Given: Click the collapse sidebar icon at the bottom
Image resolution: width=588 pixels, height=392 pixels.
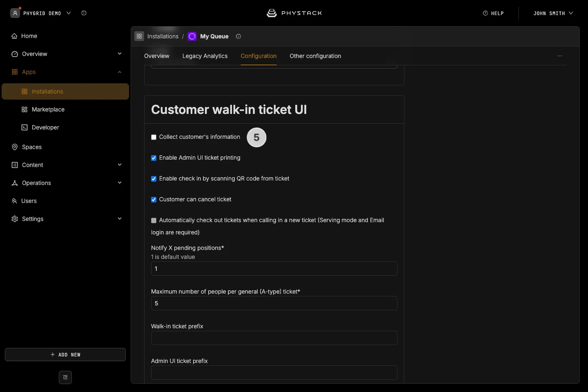Looking at the screenshot, I should pyautogui.click(x=65, y=377).
